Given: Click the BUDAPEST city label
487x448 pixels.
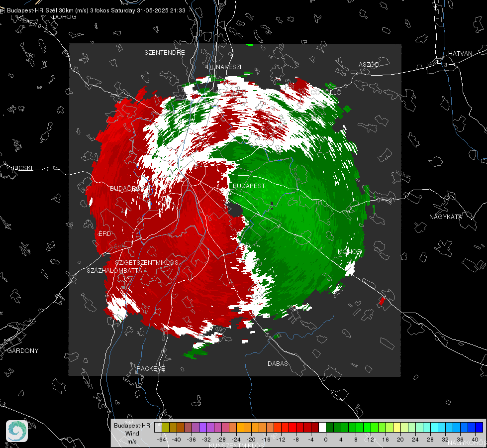Looking at the screenshot, I should [x=249, y=186].
